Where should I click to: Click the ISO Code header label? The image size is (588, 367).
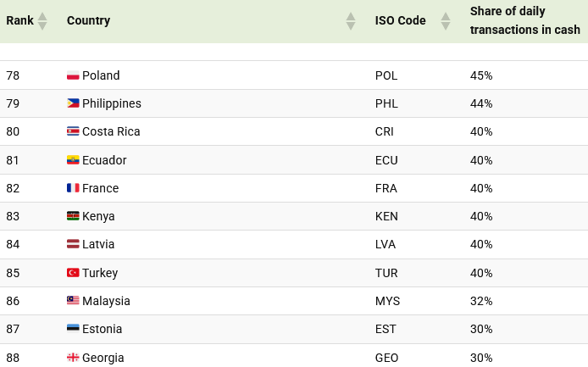400,20
